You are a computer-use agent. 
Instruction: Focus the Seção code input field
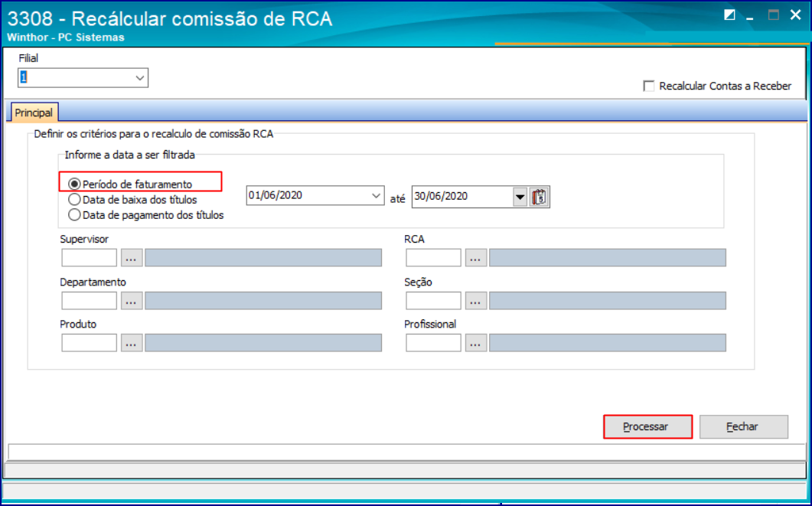[433, 300]
